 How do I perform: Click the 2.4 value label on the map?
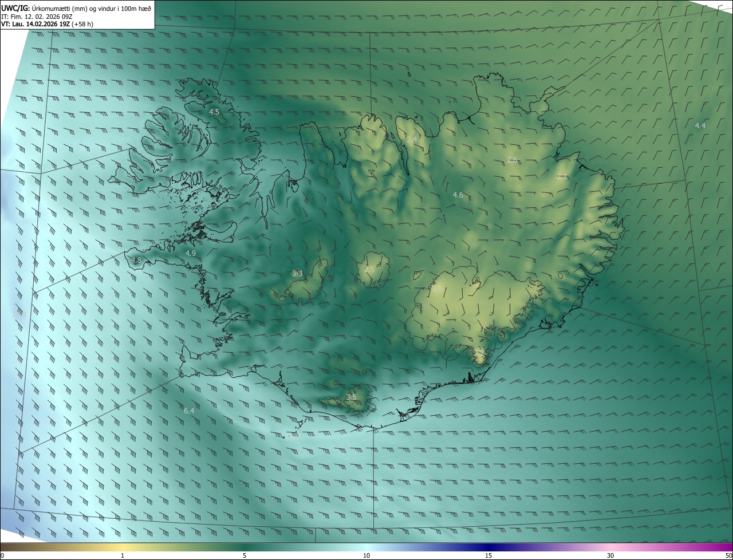[412, 139]
